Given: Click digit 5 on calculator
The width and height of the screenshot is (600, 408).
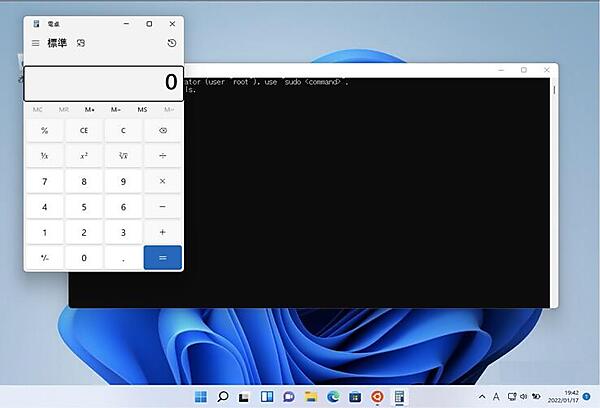Looking at the screenshot, I should click(84, 207).
